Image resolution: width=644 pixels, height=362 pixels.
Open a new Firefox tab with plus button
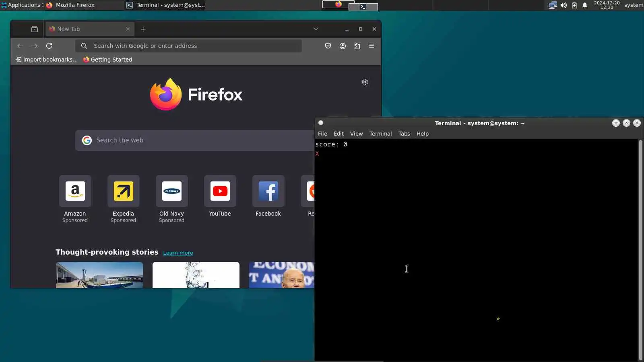(143, 29)
